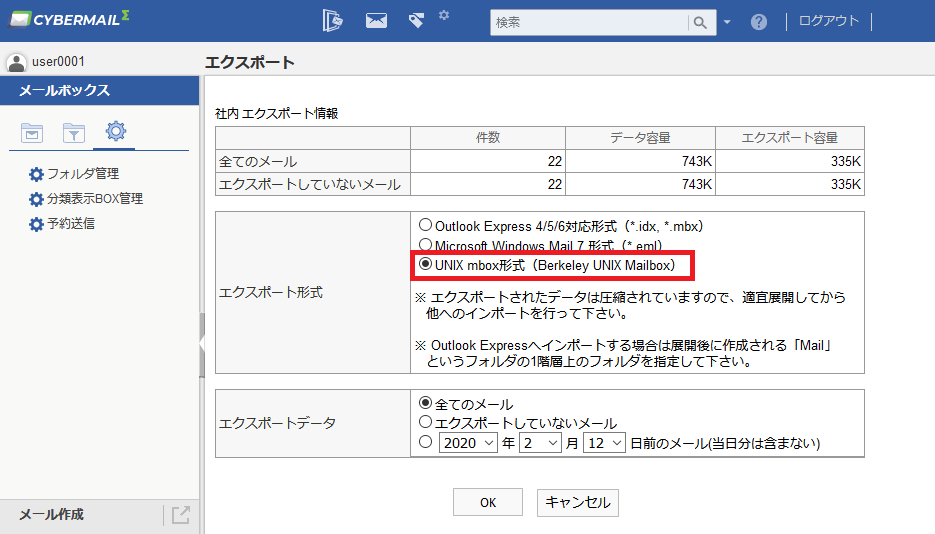
Task: Click the envelope mail icon in header
Action: [x=376, y=21]
